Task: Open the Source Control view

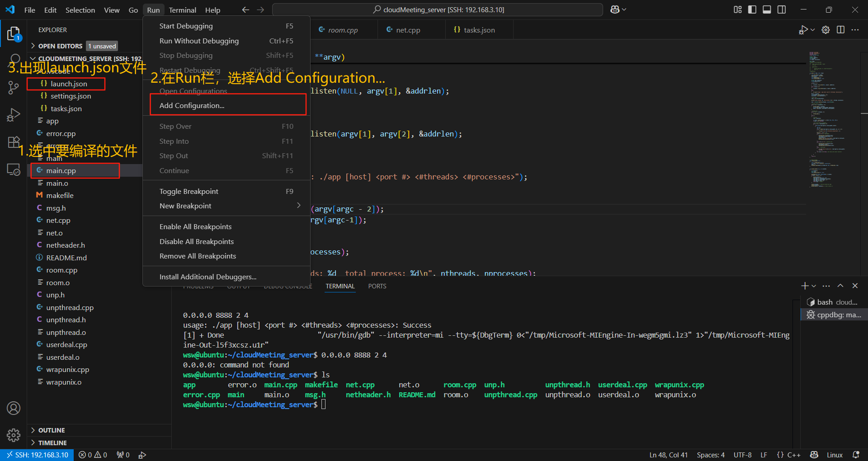Action: click(14, 88)
